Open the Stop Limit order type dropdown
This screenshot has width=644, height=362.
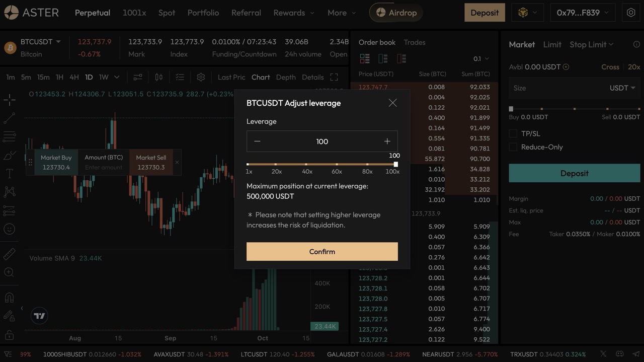click(x=591, y=44)
